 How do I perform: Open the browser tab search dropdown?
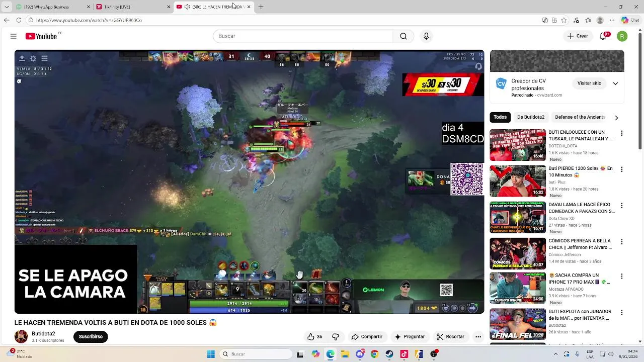click(7, 7)
